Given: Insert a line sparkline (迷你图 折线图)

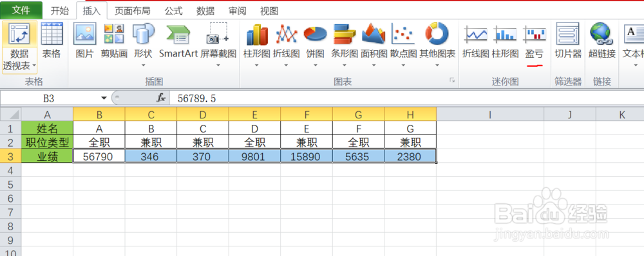Looking at the screenshot, I should (x=476, y=41).
